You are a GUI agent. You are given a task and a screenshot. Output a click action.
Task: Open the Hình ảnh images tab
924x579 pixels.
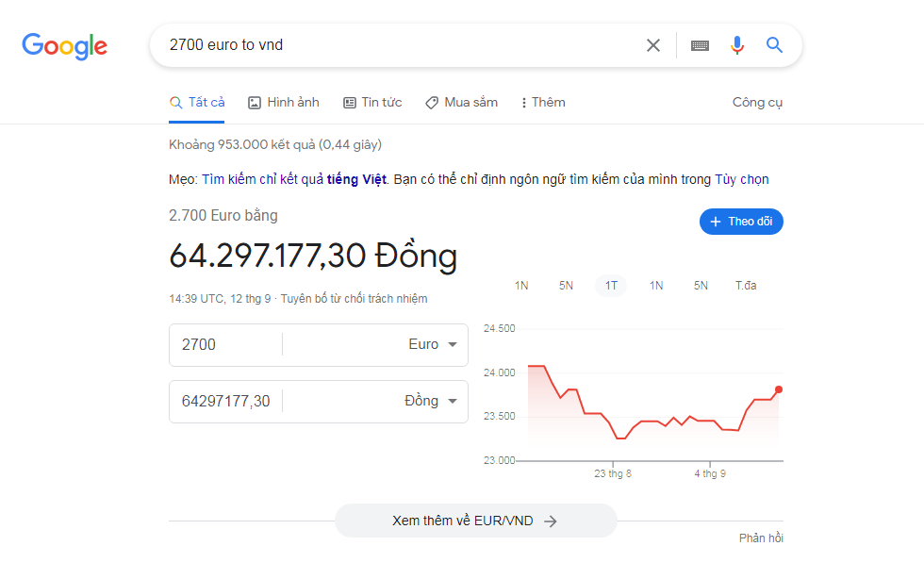[x=283, y=103]
